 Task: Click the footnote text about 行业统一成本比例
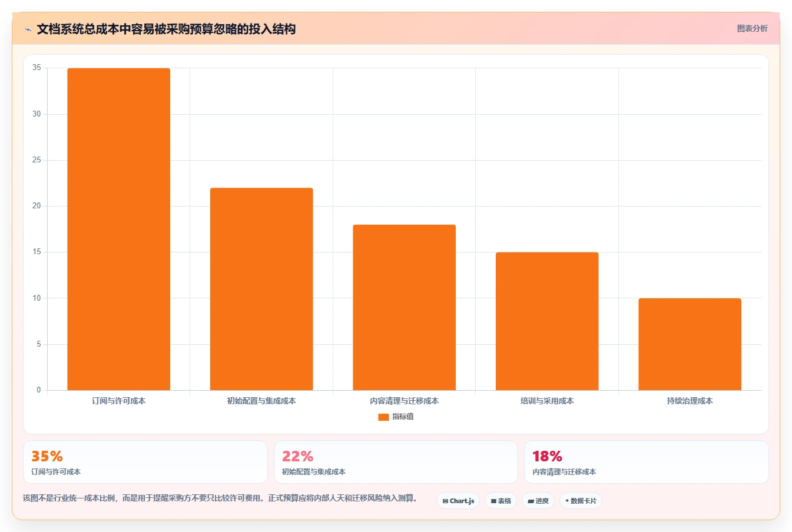click(x=220, y=498)
